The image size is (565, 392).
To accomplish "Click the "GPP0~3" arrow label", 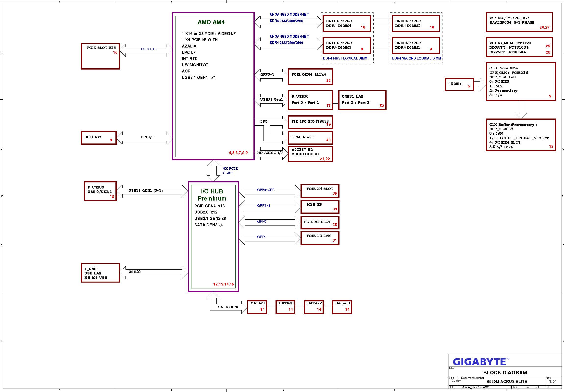I will pyautogui.click(x=267, y=74).
